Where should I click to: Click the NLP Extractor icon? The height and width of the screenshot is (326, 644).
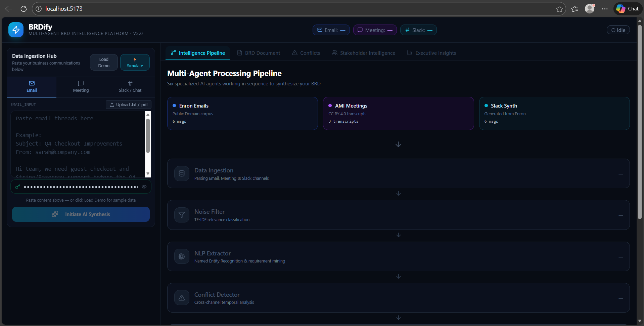[181, 256]
